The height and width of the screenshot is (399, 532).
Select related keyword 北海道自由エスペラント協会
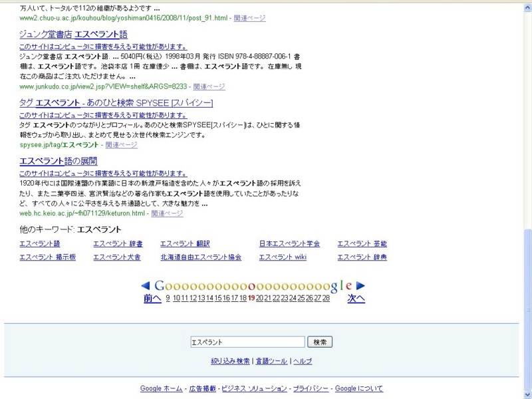click(201, 257)
